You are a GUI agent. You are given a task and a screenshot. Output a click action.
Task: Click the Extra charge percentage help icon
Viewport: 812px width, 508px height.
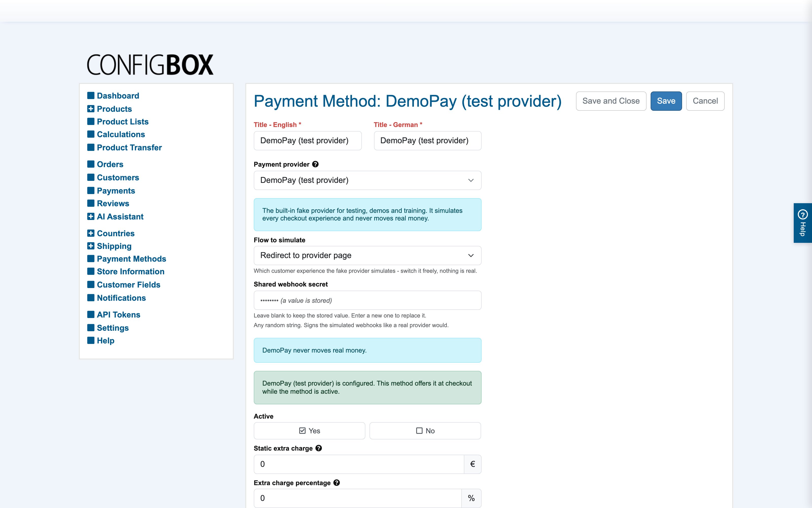tap(336, 483)
